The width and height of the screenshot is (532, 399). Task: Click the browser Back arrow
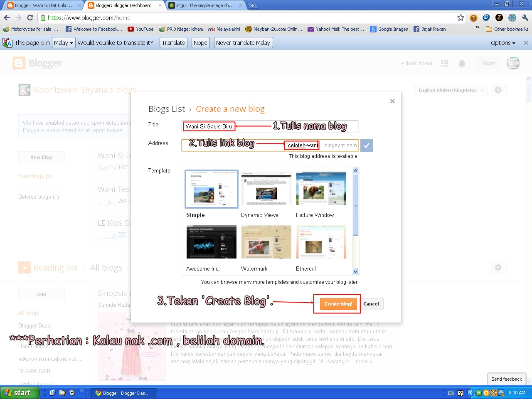pyautogui.click(x=7, y=18)
